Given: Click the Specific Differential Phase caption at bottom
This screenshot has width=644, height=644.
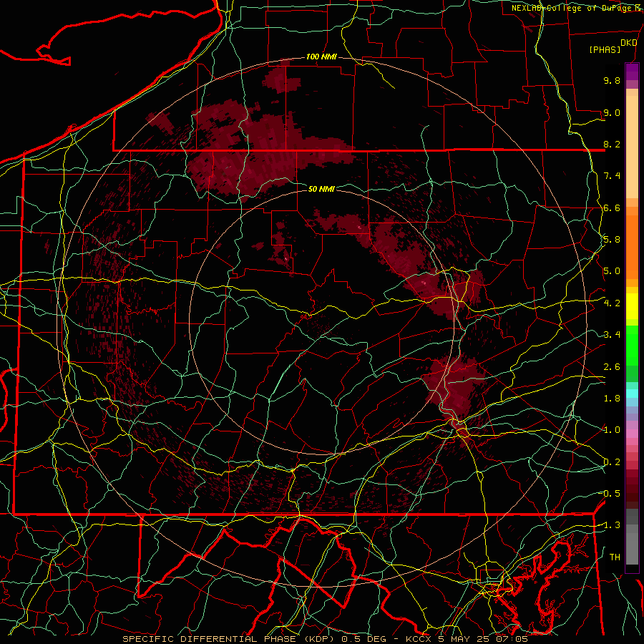Looking at the screenshot, I should (x=325, y=639).
